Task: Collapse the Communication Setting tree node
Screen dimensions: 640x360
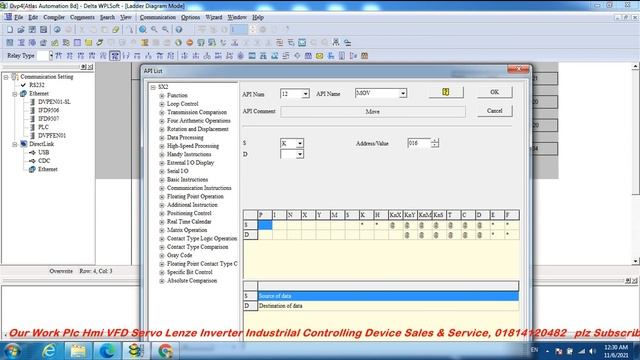Action: 6,77
